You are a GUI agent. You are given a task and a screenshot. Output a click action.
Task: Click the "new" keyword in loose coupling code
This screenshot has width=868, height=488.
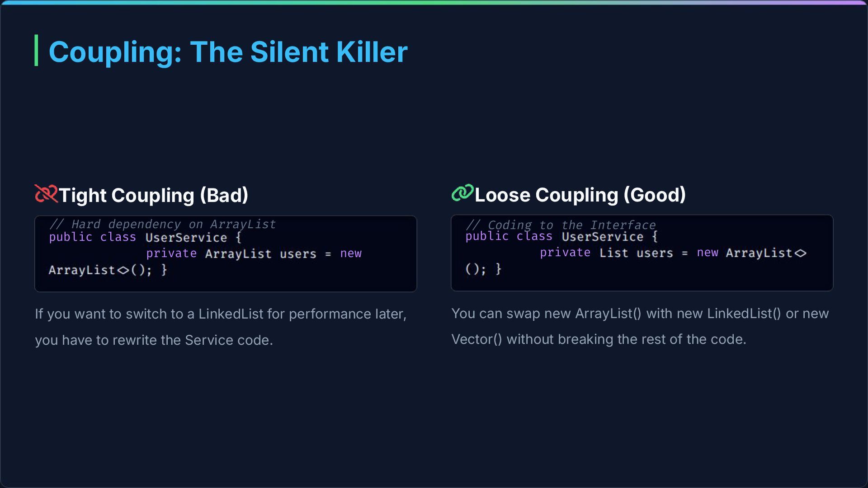pos(708,253)
